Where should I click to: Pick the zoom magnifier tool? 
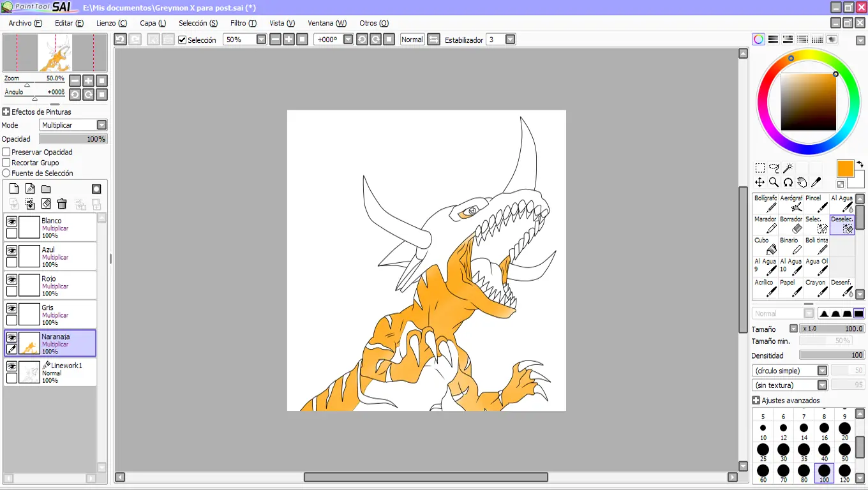pos(774,182)
